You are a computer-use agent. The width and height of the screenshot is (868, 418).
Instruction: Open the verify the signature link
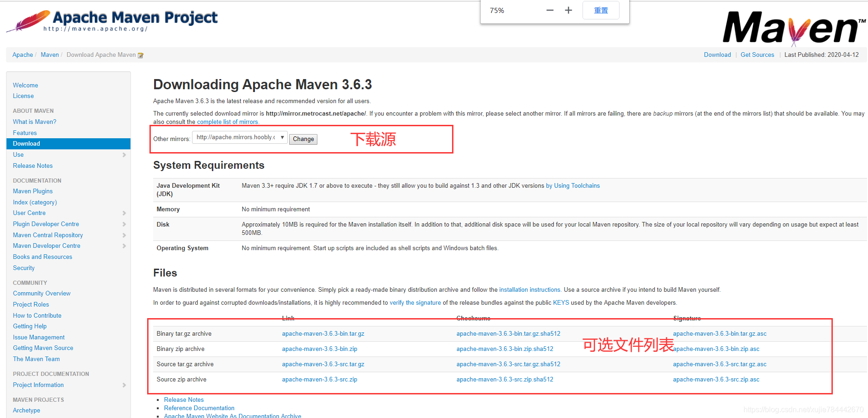[x=415, y=303]
